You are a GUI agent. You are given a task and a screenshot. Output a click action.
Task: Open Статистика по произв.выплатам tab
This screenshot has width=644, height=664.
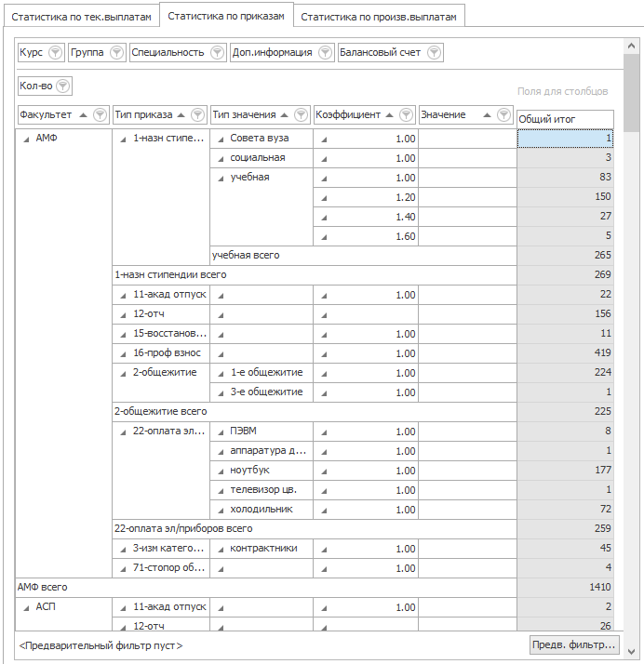379,17
